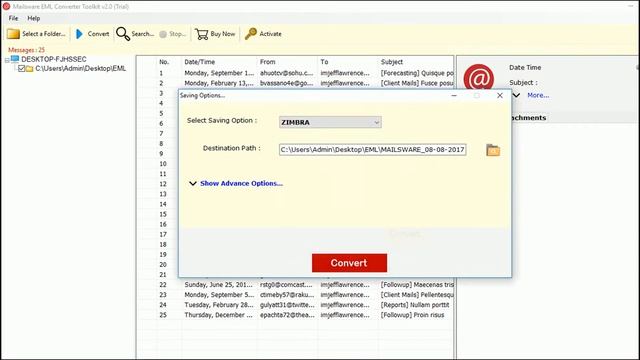This screenshot has width=640, height=360.
Task: Click subject [Forecasting] Quisque
Action: coord(417,73)
